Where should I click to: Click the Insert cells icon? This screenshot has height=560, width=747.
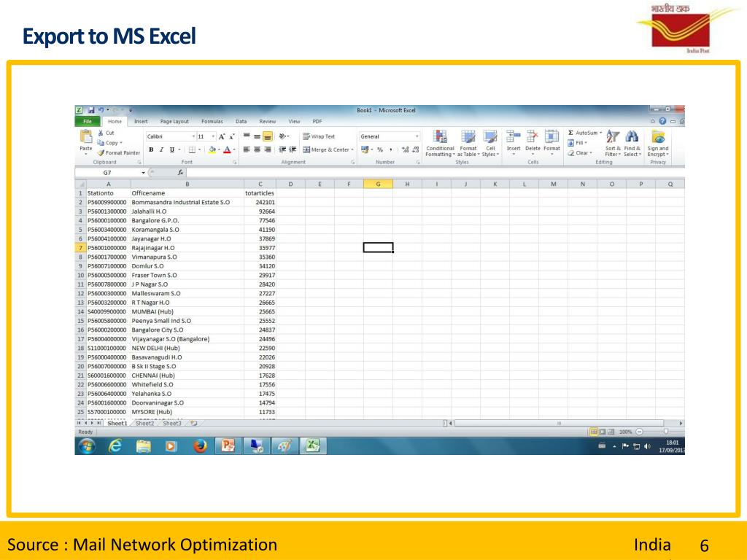[513, 136]
